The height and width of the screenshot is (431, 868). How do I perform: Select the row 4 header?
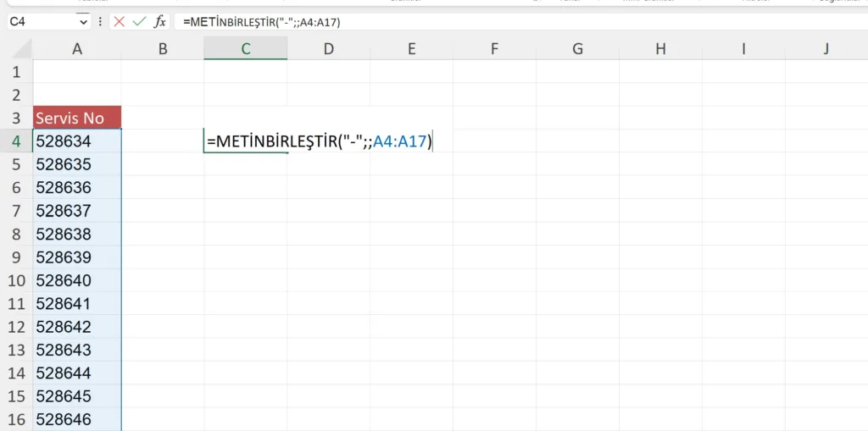pos(16,141)
